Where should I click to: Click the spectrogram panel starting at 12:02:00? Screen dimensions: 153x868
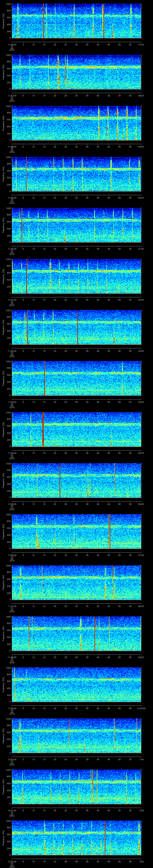coord(76,838)
